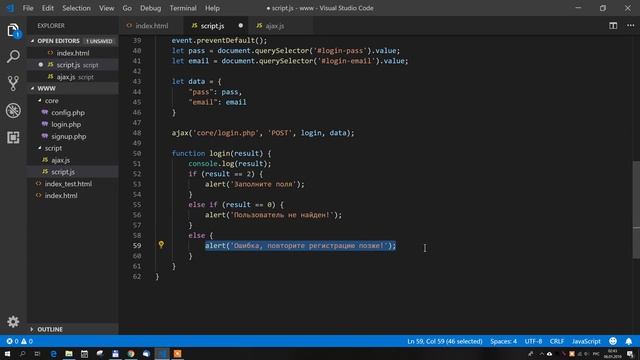Open login.php in the file tree
The image size is (640, 360).
(x=73, y=124)
